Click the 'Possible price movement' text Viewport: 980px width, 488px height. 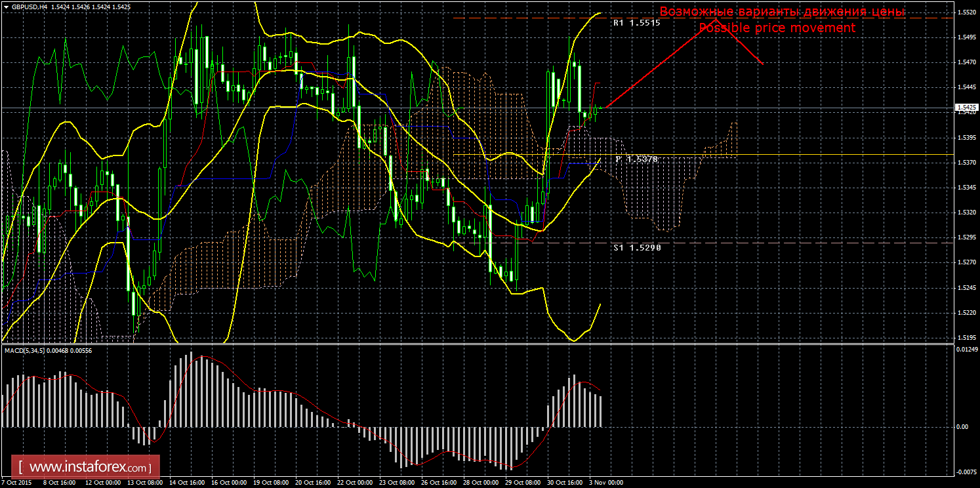[777, 28]
